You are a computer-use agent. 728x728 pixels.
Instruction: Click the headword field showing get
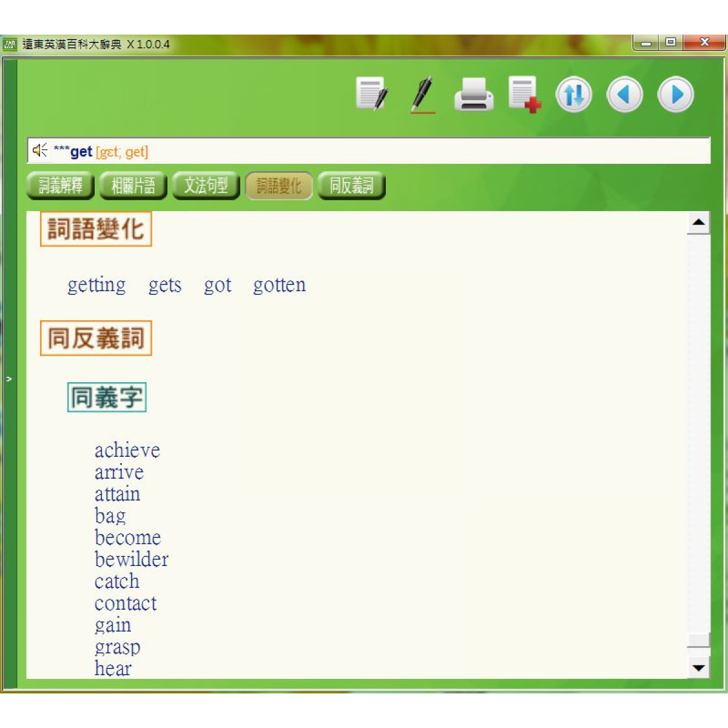point(368,151)
